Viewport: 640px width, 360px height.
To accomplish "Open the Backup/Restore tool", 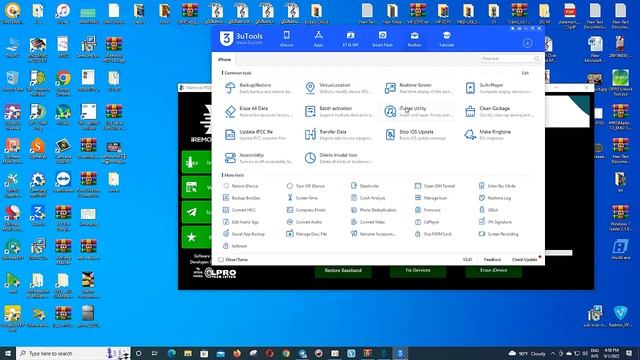I will (x=258, y=88).
